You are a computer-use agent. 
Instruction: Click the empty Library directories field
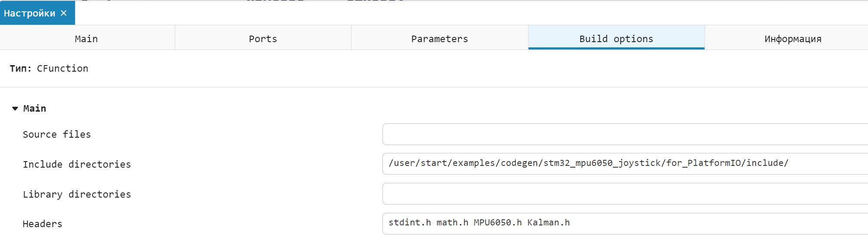click(624, 194)
